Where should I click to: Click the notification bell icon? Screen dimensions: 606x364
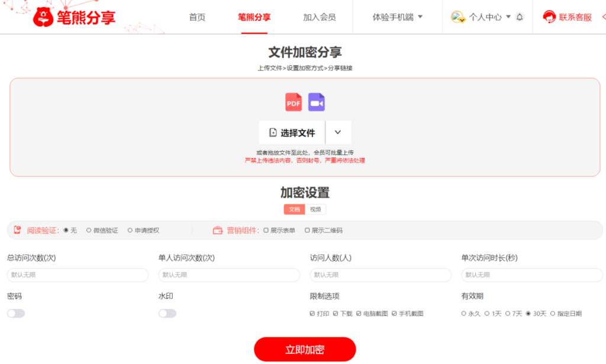pyautogui.click(x=520, y=17)
